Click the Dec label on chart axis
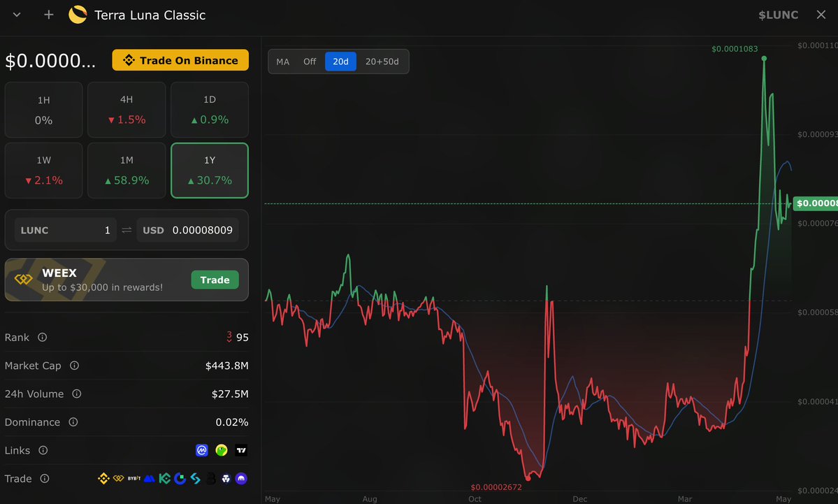 [x=580, y=498]
